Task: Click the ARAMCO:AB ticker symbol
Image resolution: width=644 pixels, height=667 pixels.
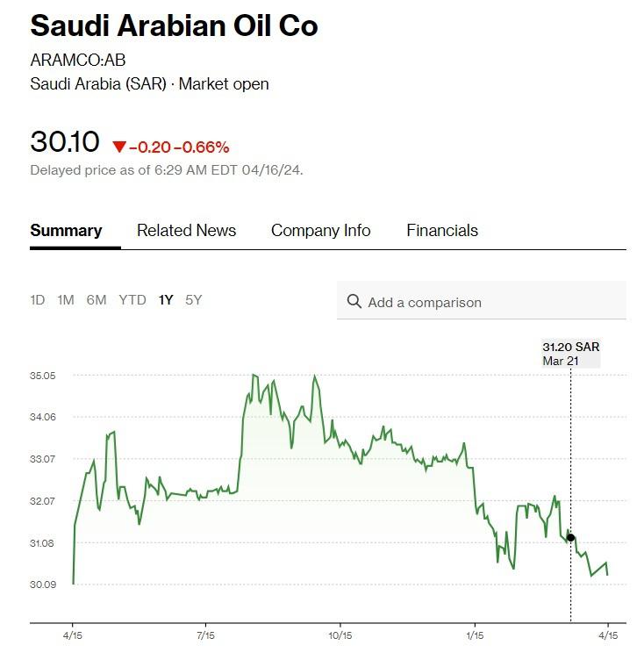Action: 67,61
